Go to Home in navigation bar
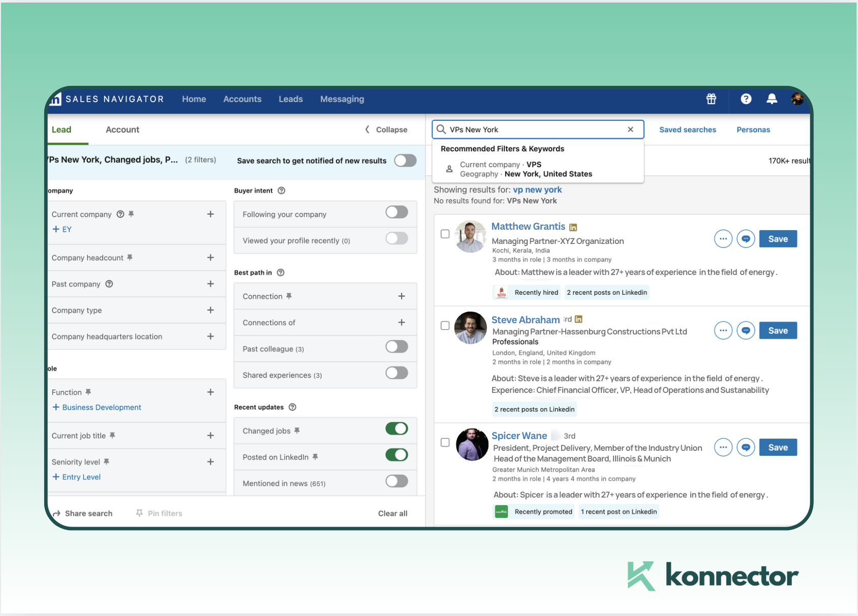858x616 pixels. click(194, 99)
